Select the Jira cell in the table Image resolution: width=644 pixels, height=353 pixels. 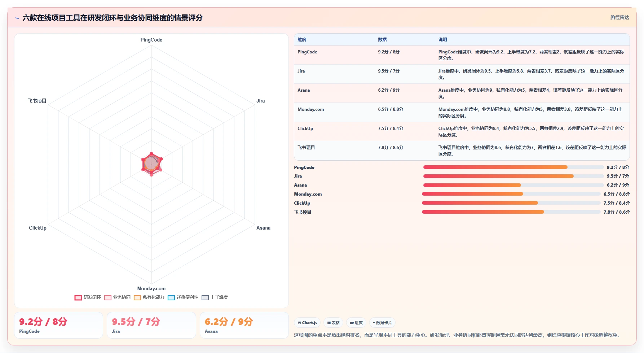tap(301, 71)
